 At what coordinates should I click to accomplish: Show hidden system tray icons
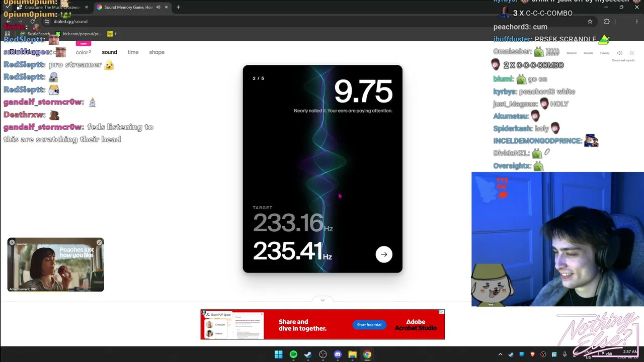point(500,354)
